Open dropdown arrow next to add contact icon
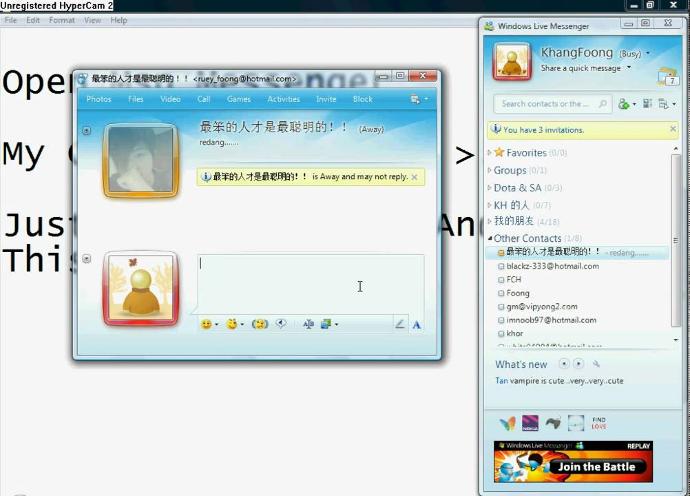 click(x=634, y=104)
